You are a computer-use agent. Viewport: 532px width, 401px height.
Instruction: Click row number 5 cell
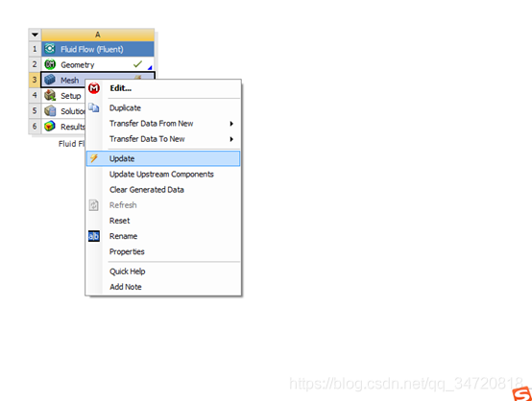tap(35, 111)
